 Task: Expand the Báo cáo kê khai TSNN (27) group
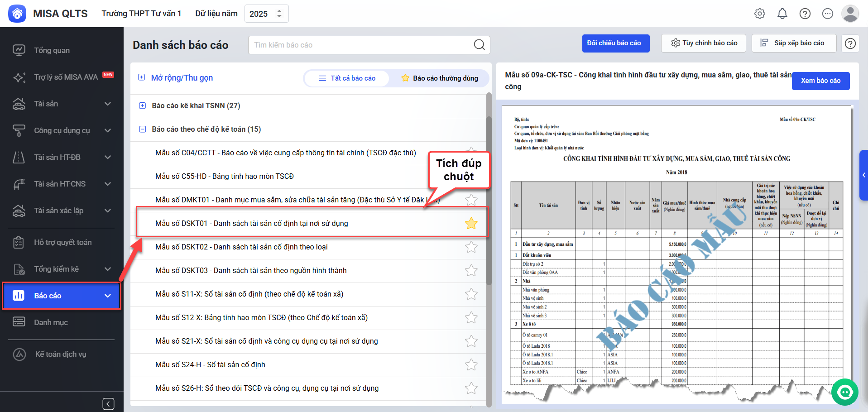[x=142, y=105]
